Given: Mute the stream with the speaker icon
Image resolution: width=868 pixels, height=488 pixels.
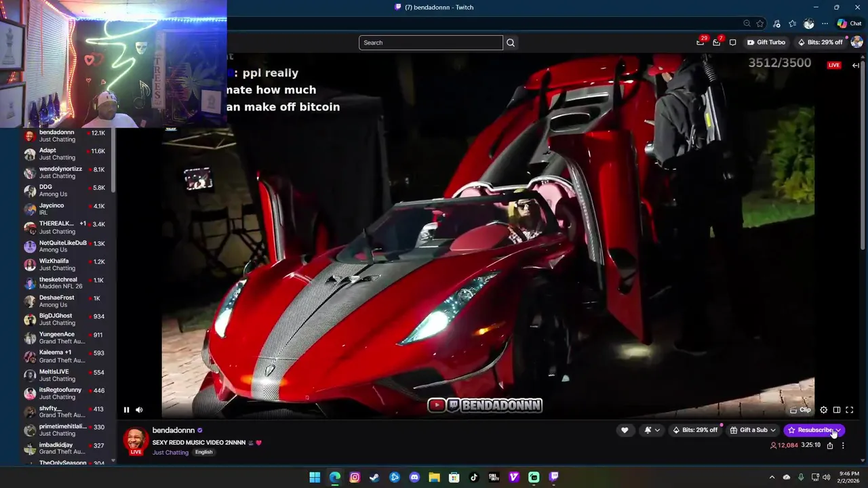Looking at the screenshot, I should pos(139,409).
